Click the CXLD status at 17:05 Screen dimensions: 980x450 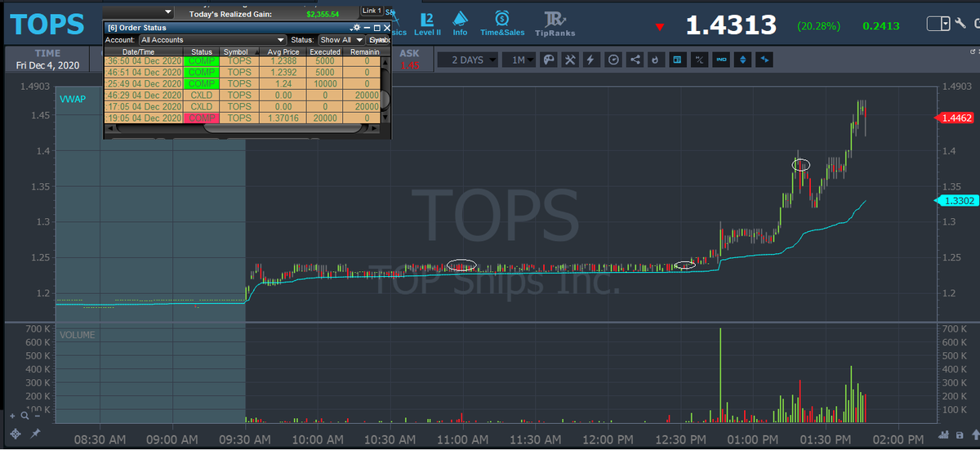tap(201, 106)
